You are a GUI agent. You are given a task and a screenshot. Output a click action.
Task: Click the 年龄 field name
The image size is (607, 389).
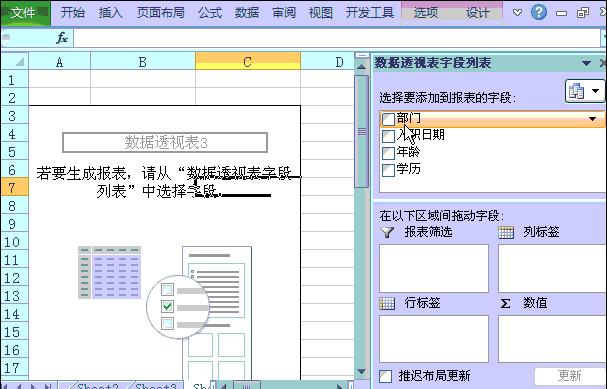(x=408, y=152)
